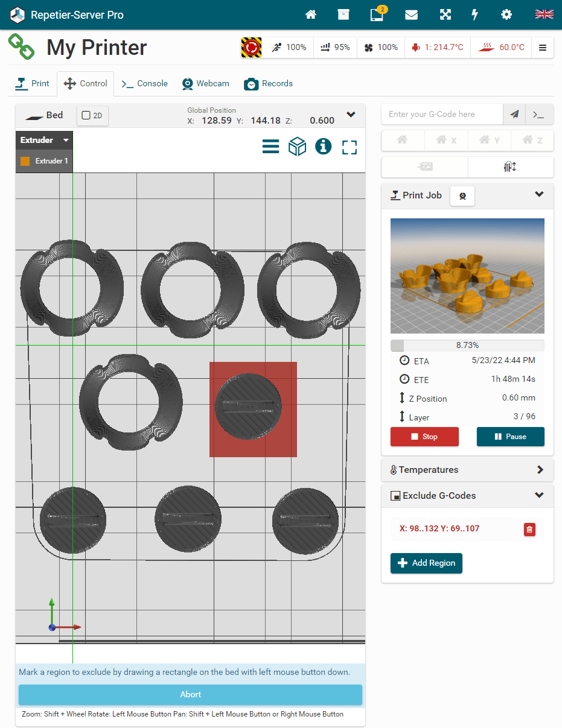Enter fullscreen bed view
Image resolution: width=562 pixels, height=728 pixels.
350,147
